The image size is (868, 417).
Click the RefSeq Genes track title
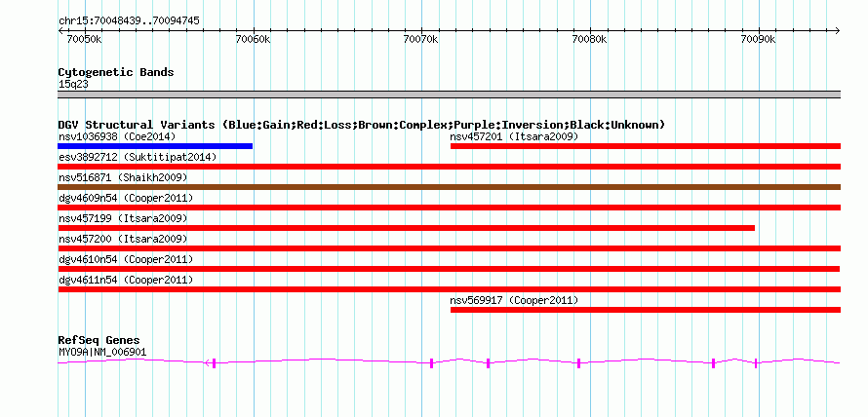(99, 340)
